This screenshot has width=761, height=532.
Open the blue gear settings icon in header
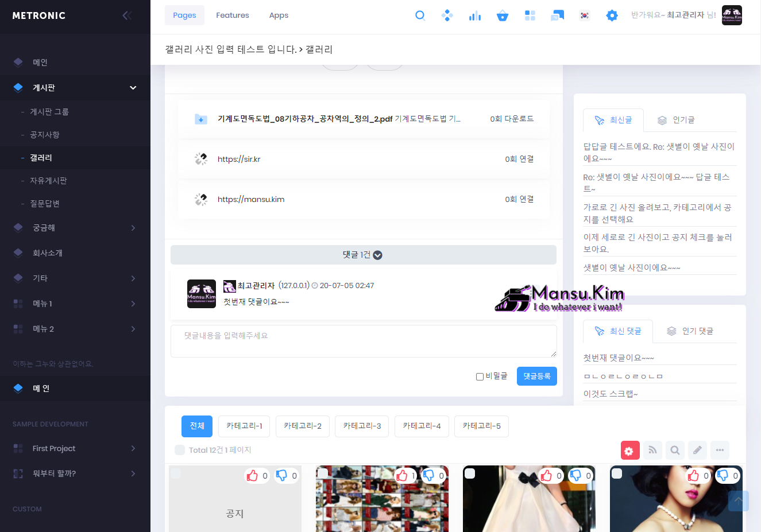612,15
